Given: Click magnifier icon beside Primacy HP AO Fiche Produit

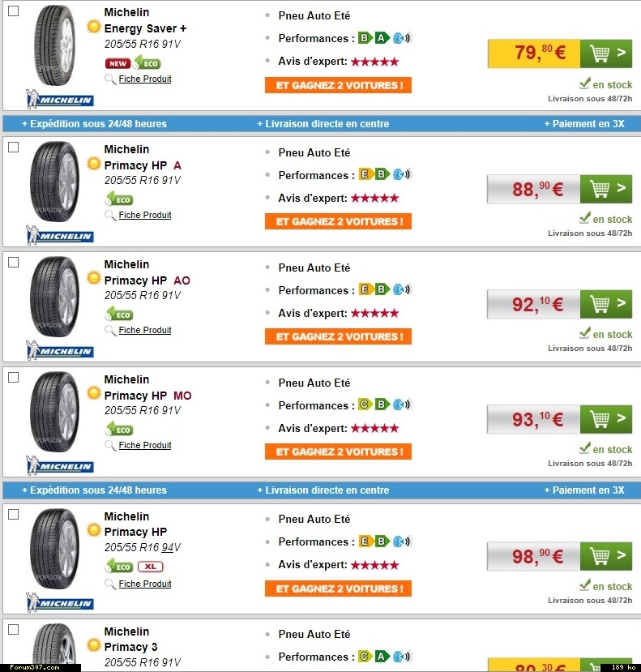Looking at the screenshot, I should pos(110,330).
